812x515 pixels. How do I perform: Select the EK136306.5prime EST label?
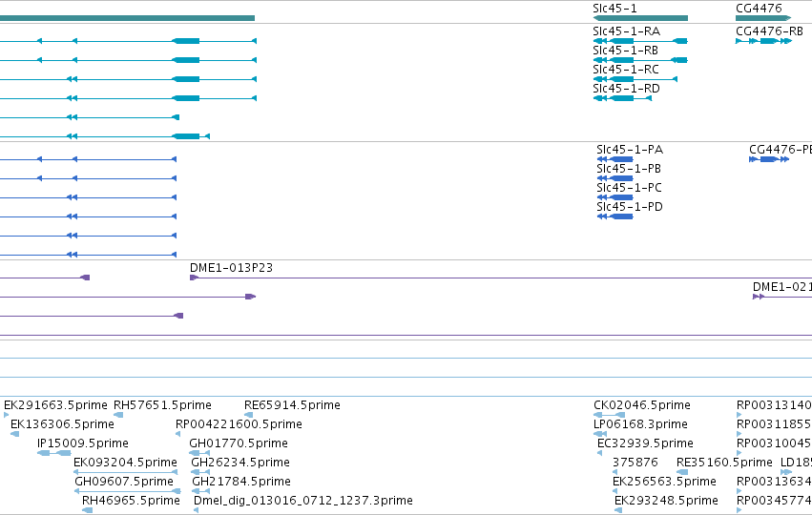point(62,423)
